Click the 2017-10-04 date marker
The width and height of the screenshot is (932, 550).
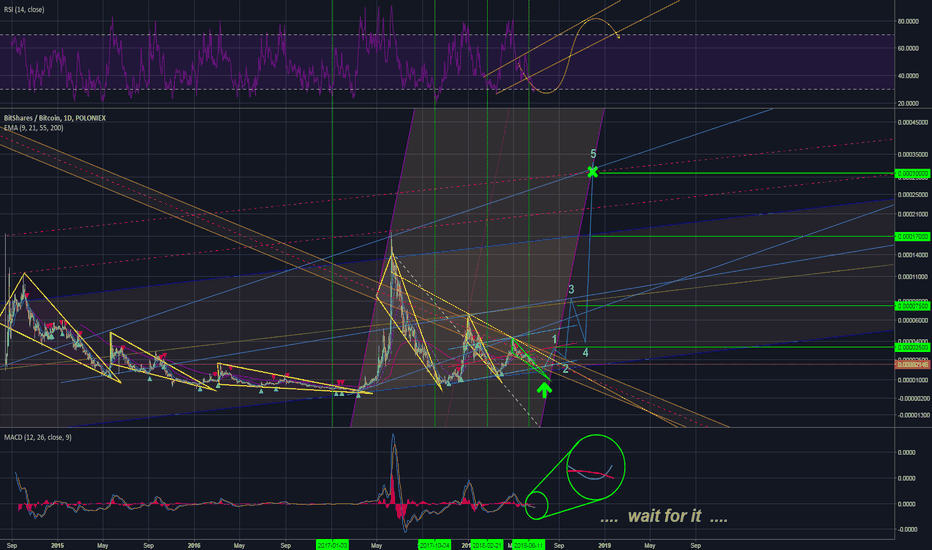pyautogui.click(x=434, y=545)
